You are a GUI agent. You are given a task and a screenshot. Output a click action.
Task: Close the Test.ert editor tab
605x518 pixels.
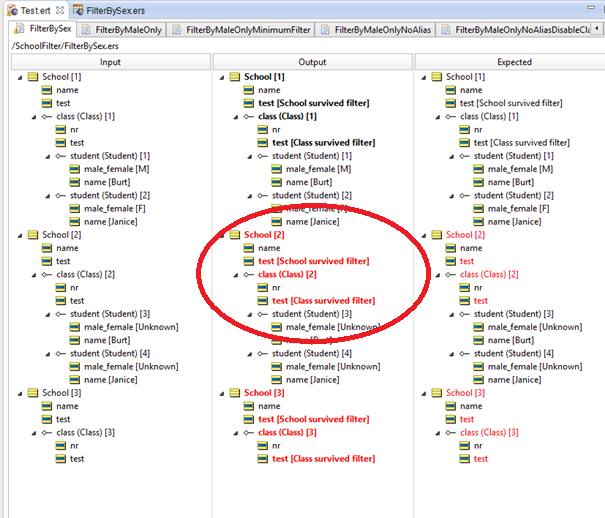coord(60,10)
